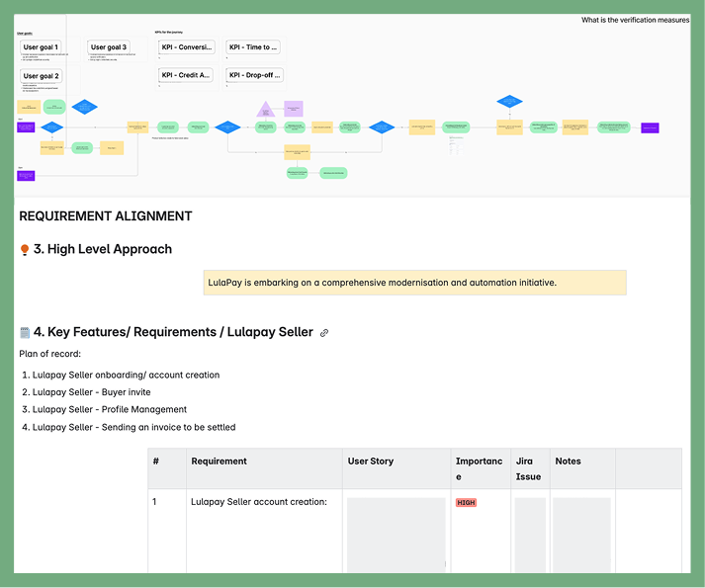The width and height of the screenshot is (705, 588).
Task: Click 'Lulapay Seller onboarding/ account creation' list item
Action: coord(126,375)
